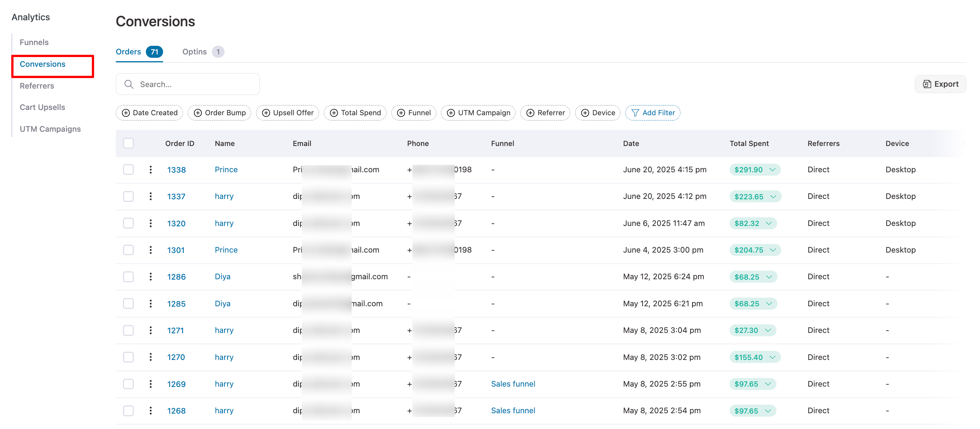Image resolution: width=980 pixels, height=429 pixels.
Task: Click the plus icon on Total Spend filter
Action: [x=334, y=113]
